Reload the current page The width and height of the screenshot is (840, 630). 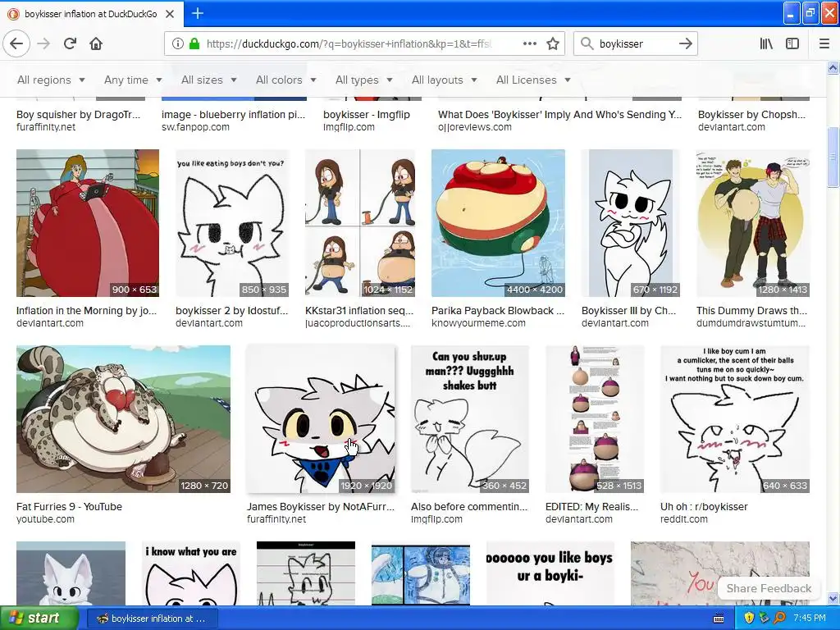pos(70,43)
